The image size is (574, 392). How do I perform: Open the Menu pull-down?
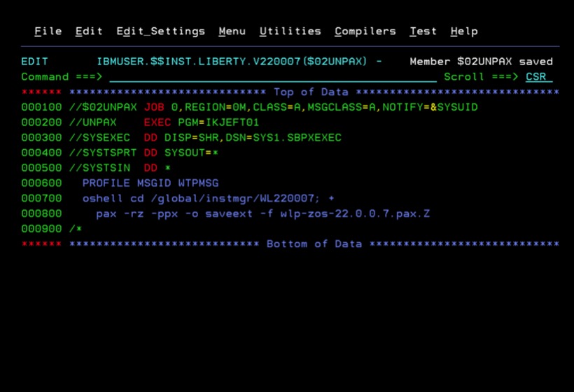[x=232, y=31]
